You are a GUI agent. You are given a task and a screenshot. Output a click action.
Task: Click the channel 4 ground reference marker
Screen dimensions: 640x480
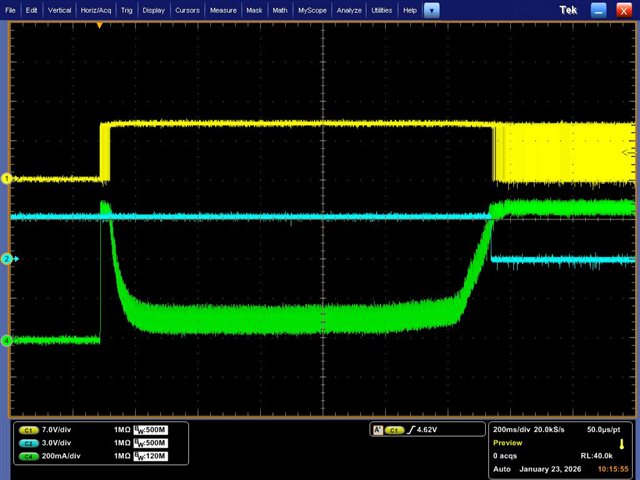(6, 340)
